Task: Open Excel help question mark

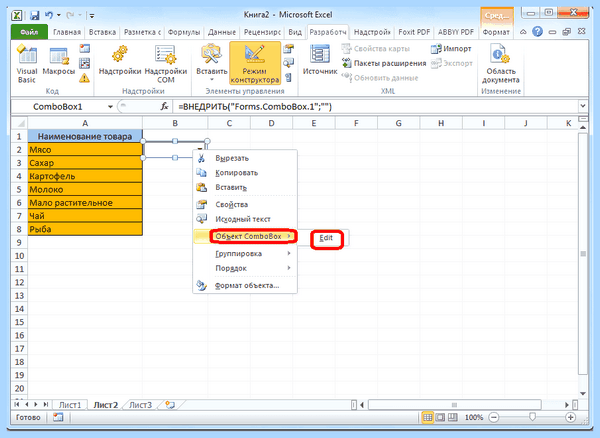Action: click(x=537, y=32)
